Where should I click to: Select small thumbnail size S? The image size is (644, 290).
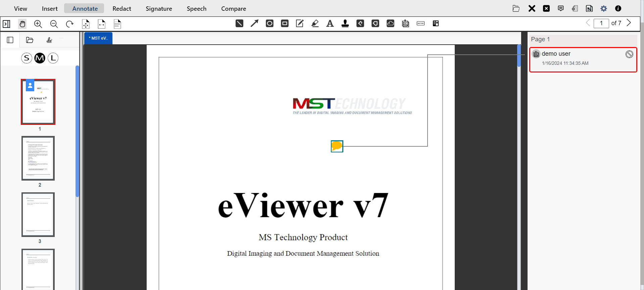pos(27,58)
